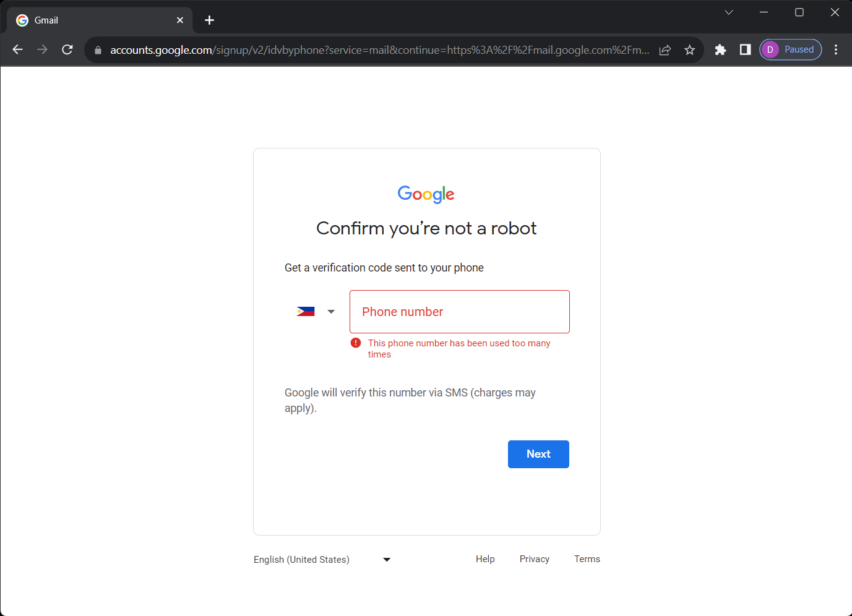
Task: Close the Gmail tab
Action: (x=180, y=20)
